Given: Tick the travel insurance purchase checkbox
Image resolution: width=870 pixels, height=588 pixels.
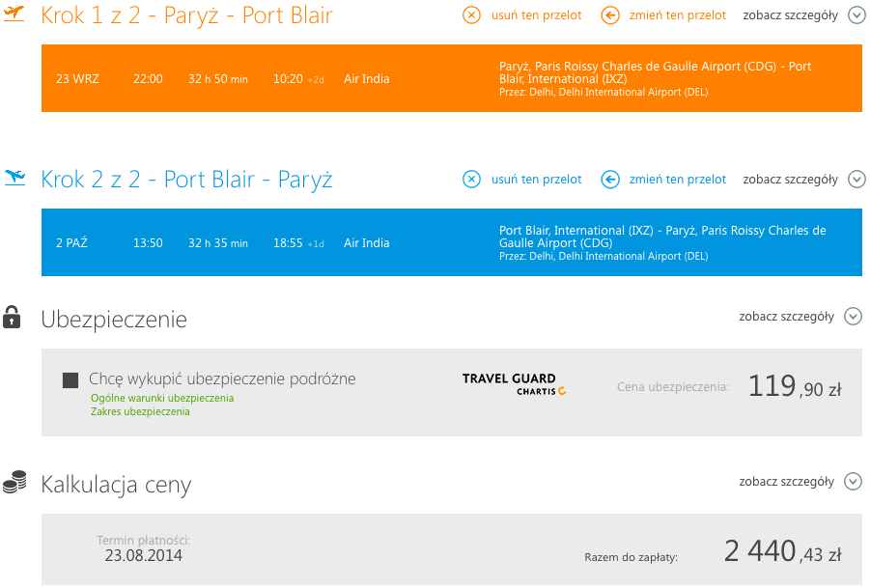Looking at the screenshot, I should (x=70, y=380).
